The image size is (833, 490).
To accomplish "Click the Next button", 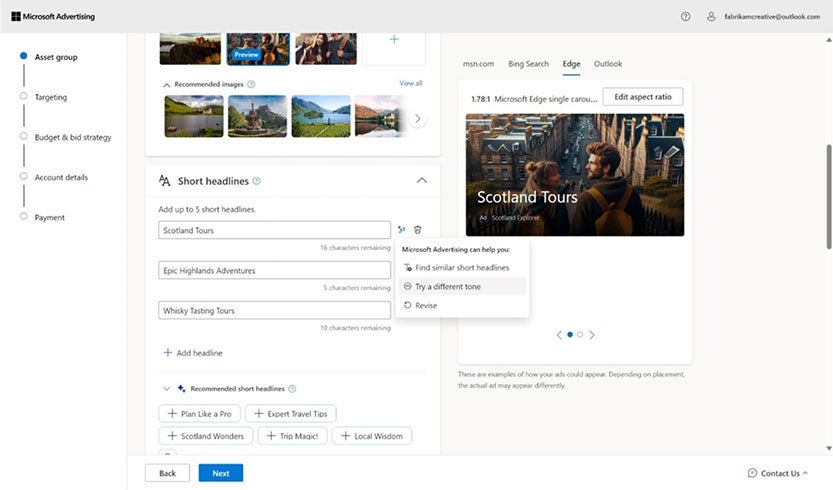I will (220, 473).
